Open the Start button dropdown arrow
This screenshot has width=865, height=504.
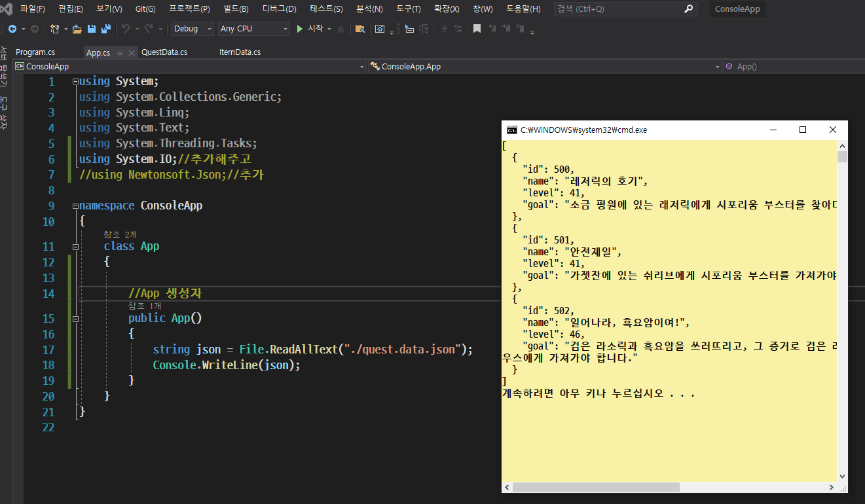tap(329, 29)
